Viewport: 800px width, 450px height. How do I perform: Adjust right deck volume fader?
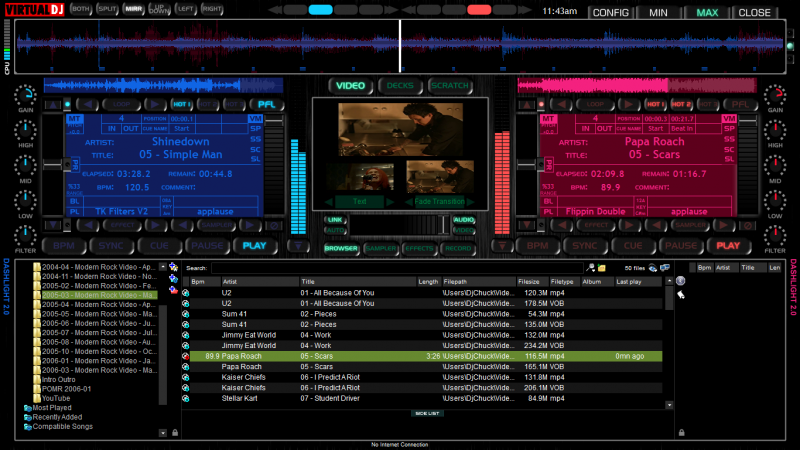click(748, 121)
